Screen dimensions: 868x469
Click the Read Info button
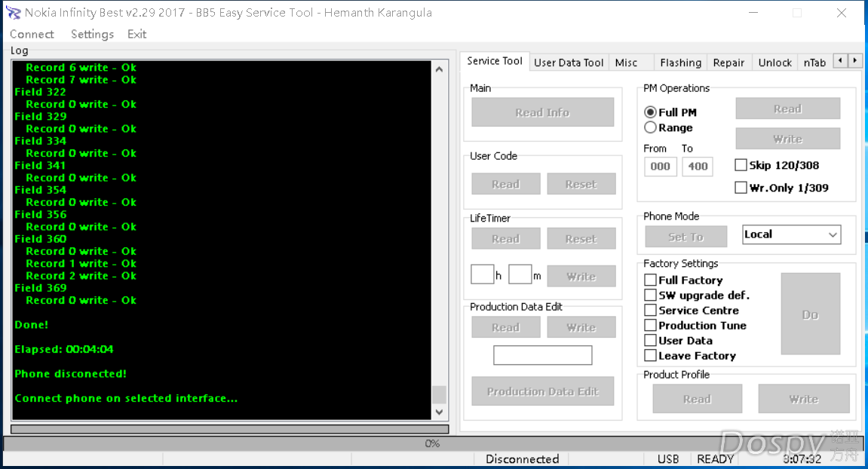pos(542,112)
